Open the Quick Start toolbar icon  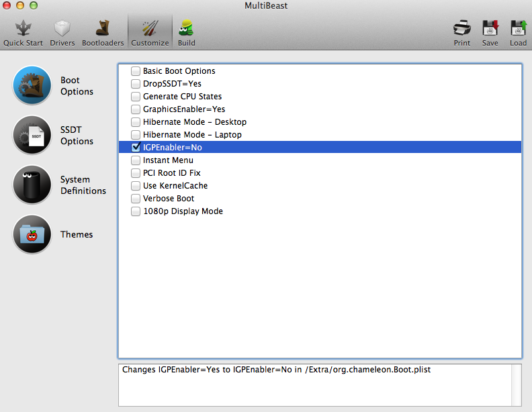(x=23, y=28)
